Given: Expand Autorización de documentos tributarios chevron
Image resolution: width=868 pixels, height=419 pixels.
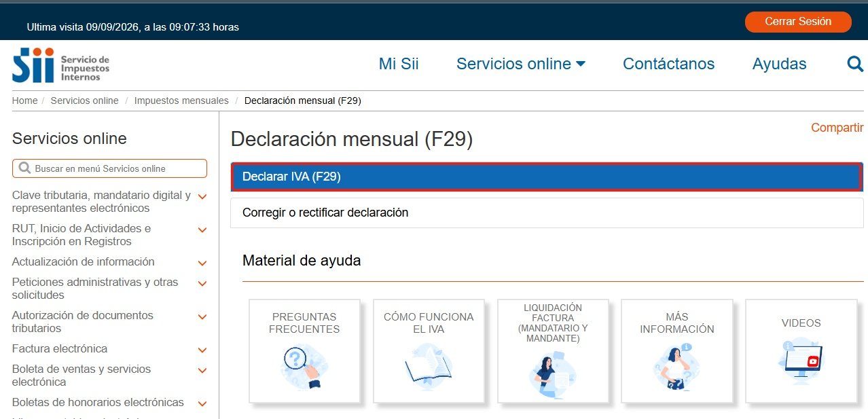Looking at the screenshot, I should click(x=202, y=317).
